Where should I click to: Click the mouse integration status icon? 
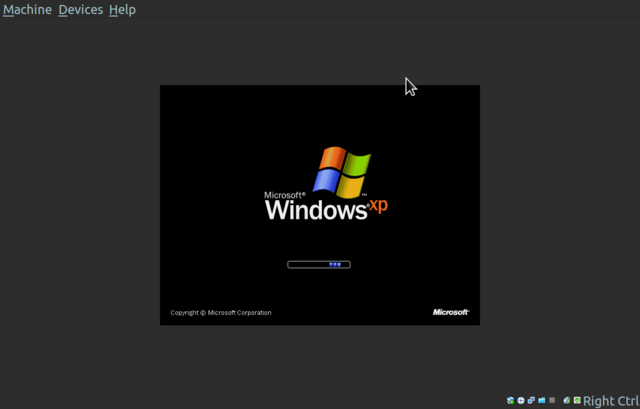pos(567,400)
